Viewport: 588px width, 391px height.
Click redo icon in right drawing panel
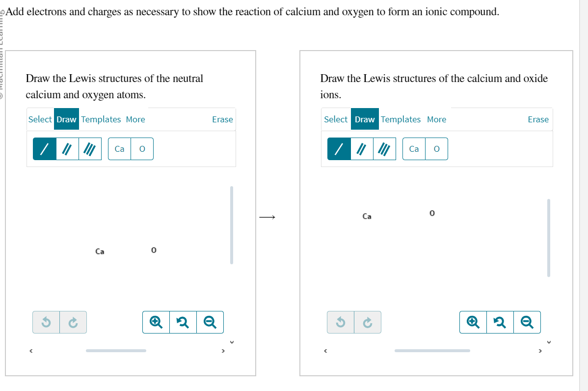point(367,322)
